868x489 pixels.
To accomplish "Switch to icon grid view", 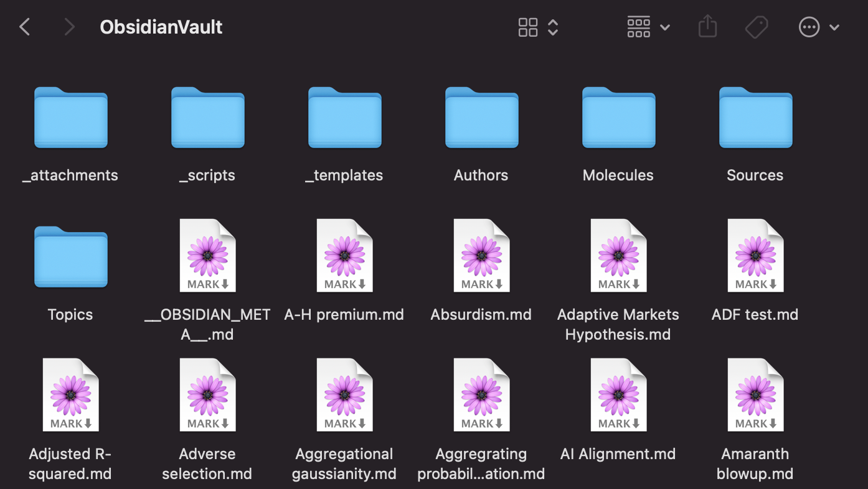I will point(528,27).
